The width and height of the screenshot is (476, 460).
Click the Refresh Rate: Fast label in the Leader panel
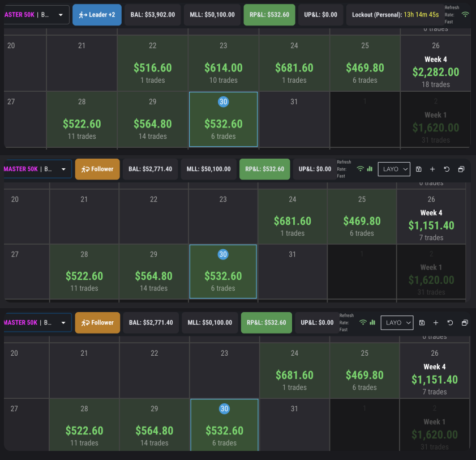[452, 15]
